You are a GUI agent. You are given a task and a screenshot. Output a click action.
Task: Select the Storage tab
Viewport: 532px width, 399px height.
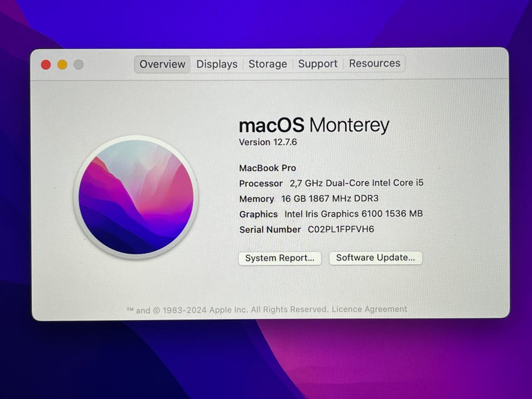point(268,64)
